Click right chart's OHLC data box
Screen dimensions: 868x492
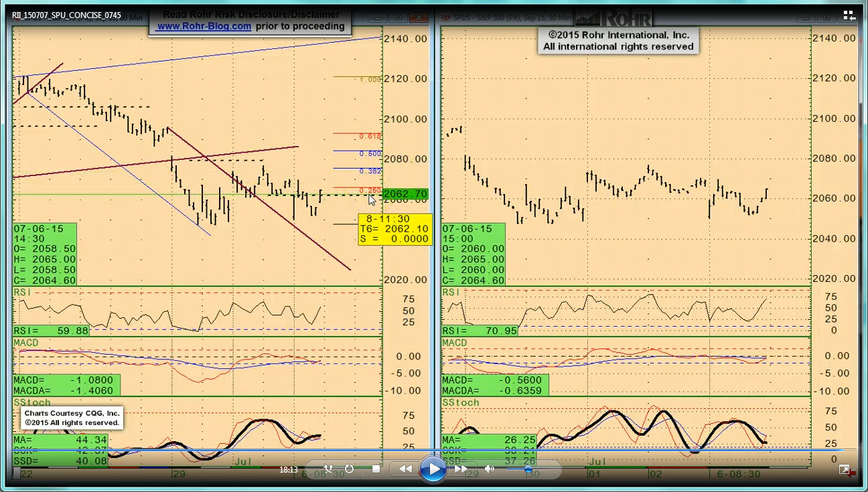coord(474,254)
